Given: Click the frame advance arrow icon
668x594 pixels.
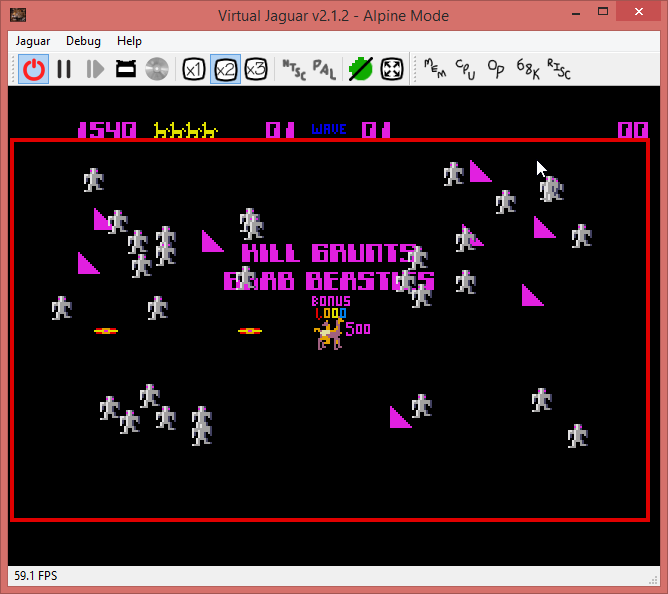Looking at the screenshot, I should tap(95, 69).
